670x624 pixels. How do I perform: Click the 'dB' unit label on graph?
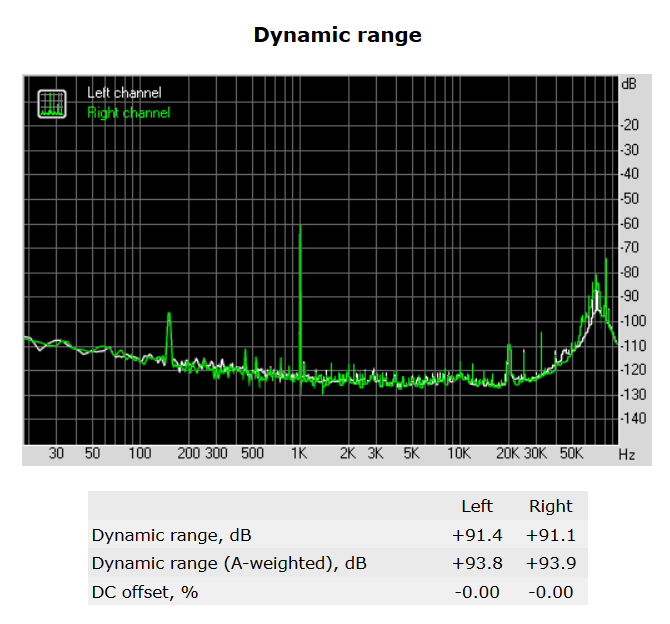coord(629,84)
